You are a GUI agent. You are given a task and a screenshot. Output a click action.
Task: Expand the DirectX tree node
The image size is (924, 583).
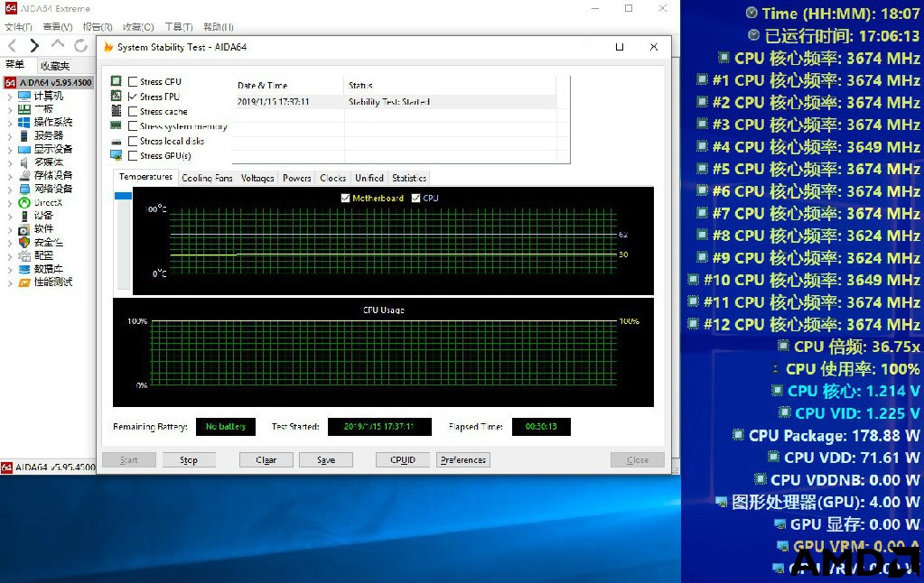click(x=9, y=203)
